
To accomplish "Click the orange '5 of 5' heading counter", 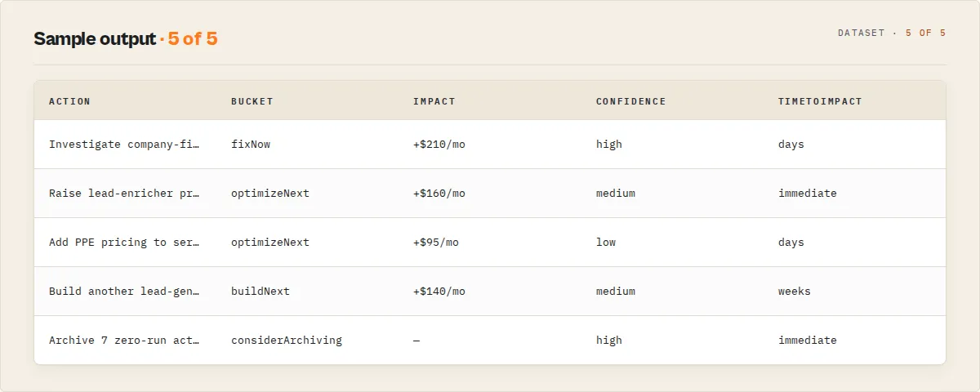I will pos(193,38).
